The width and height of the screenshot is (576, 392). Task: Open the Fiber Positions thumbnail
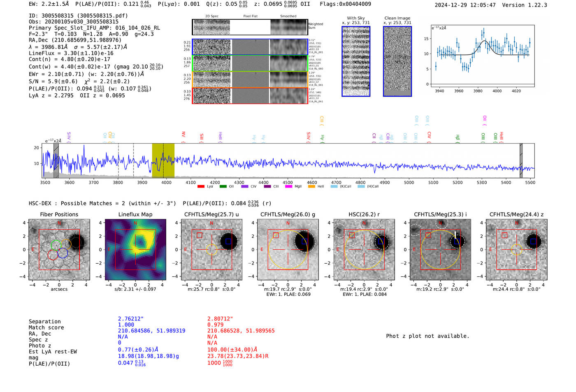[x=59, y=250]
